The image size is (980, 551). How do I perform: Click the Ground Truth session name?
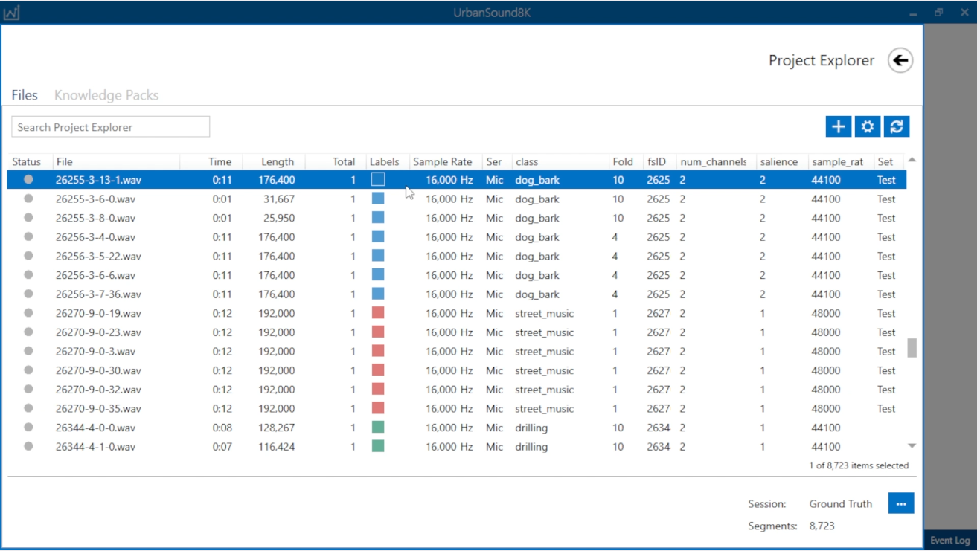[x=841, y=503]
